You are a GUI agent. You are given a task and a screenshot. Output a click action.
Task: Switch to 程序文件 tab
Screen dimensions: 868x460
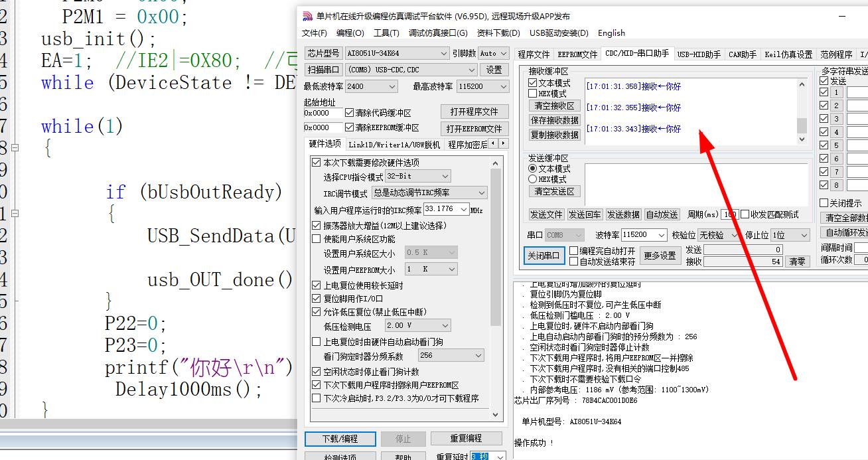(x=534, y=54)
